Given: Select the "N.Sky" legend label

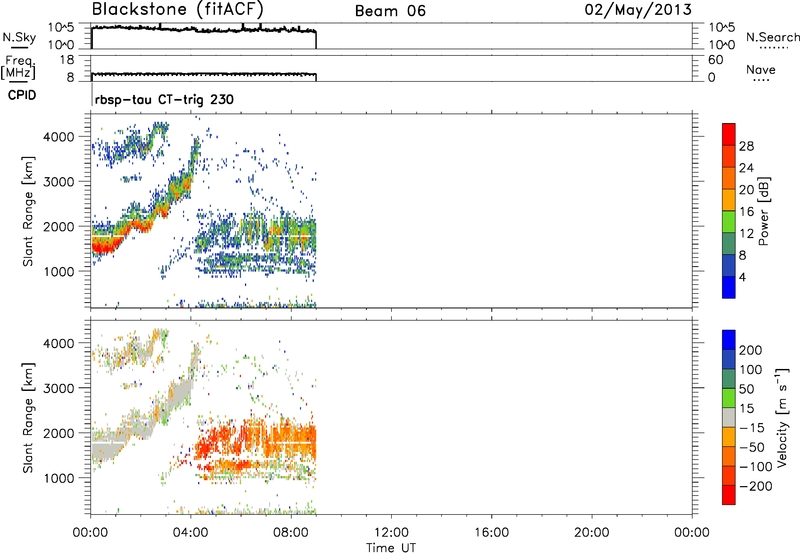Looking at the screenshot, I should (x=19, y=37).
